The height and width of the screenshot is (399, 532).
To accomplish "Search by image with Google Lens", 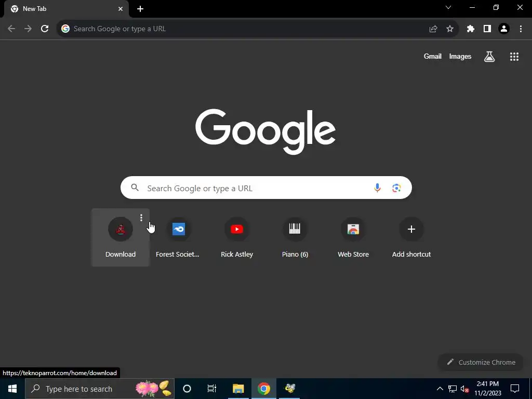I will pos(396,188).
